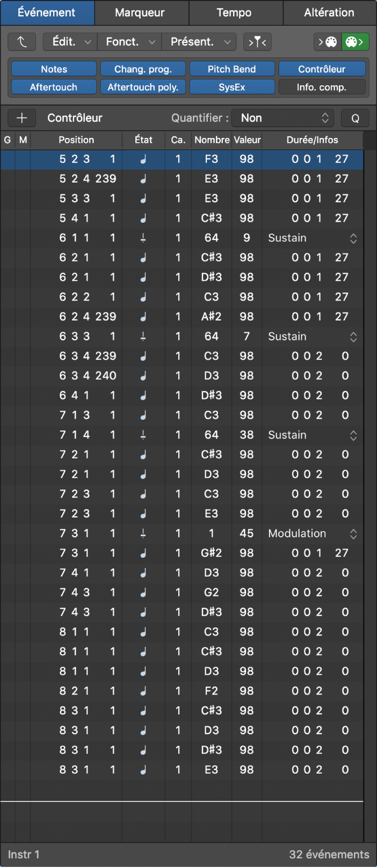
Task: Click the note icon in the G2 row
Action: click(x=143, y=593)
